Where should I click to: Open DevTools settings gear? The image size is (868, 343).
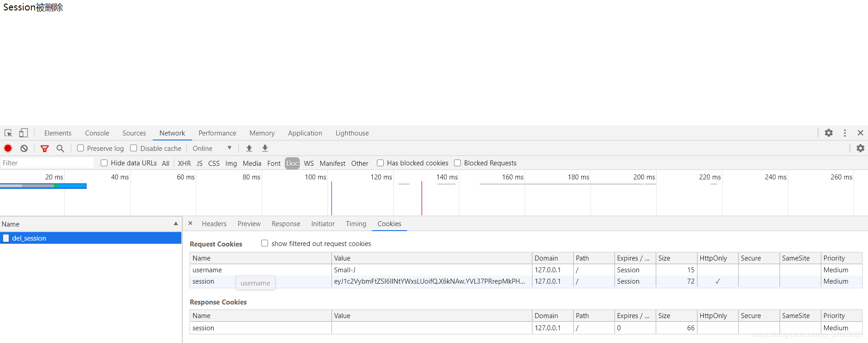pyautogui.click(x=829, y=133)
